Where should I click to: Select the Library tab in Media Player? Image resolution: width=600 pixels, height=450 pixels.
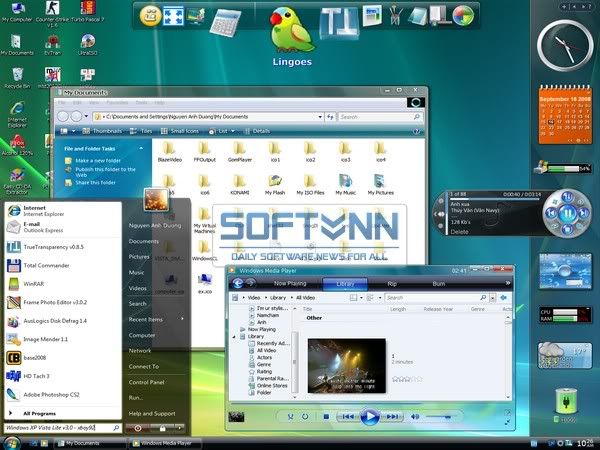[345, 284]
